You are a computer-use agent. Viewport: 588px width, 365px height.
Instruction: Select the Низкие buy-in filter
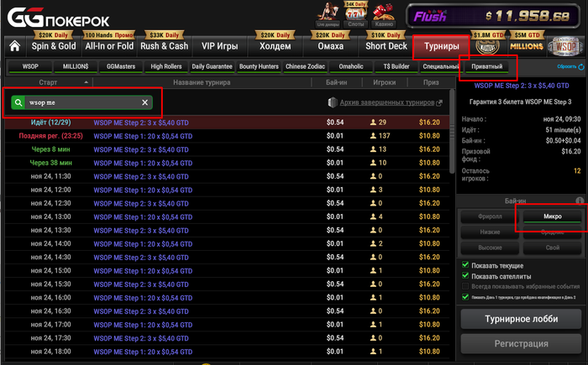pyautogui.click(x=490, y=232)
